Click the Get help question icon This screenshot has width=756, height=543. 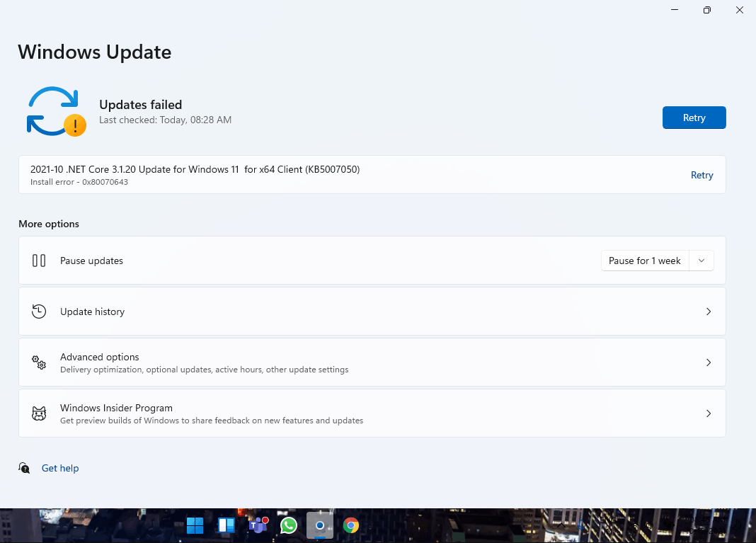24,468
